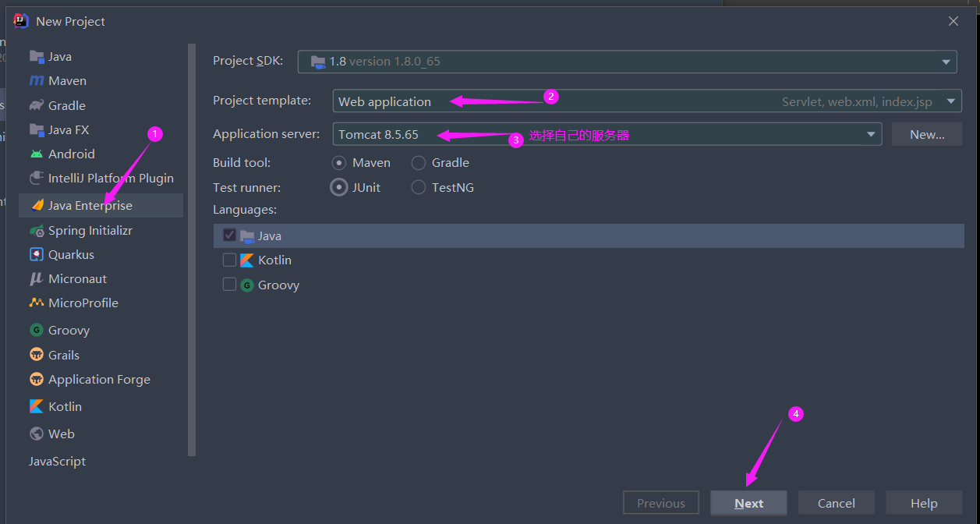Click the 'Servlet, web.xml, index.jsp' hint text
Viewport: 980px width, 524px height.
[857, 101]
